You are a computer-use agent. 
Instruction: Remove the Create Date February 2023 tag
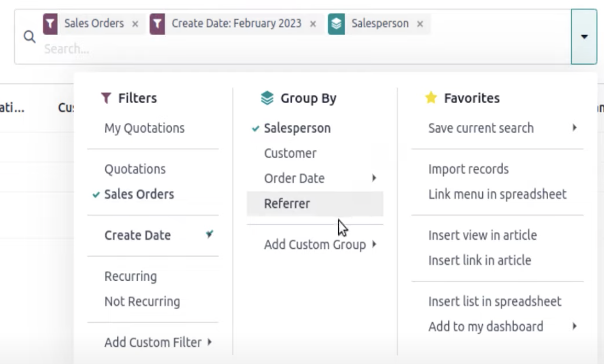313,24
